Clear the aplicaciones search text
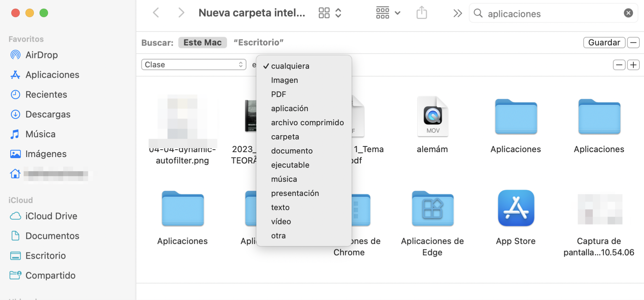The image size is (644, 300). (628, 13)
